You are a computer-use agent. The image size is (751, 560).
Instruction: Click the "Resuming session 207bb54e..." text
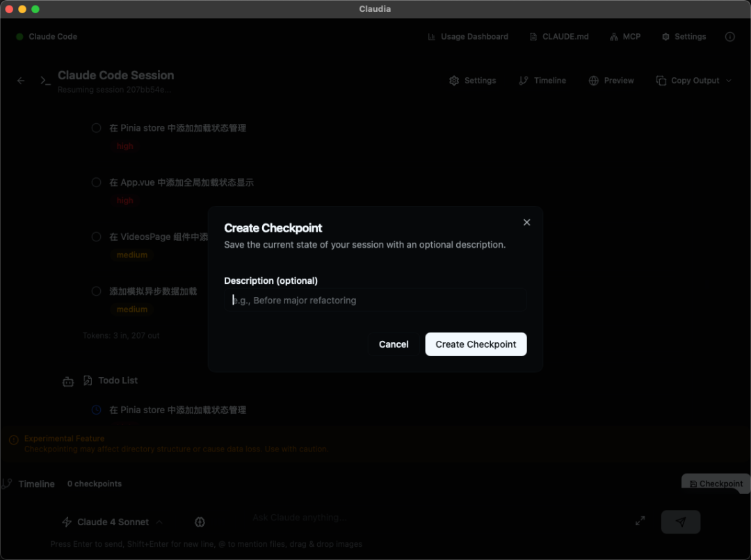pos(114,90)
